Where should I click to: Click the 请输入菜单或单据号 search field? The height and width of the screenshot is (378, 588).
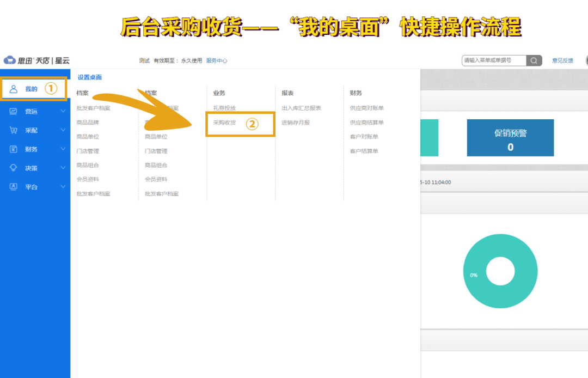pos(494,60)
